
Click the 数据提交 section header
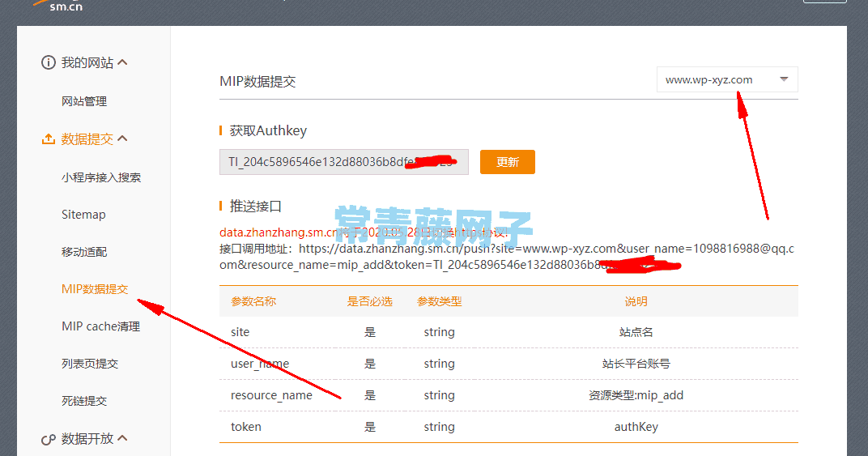[87, 139]
